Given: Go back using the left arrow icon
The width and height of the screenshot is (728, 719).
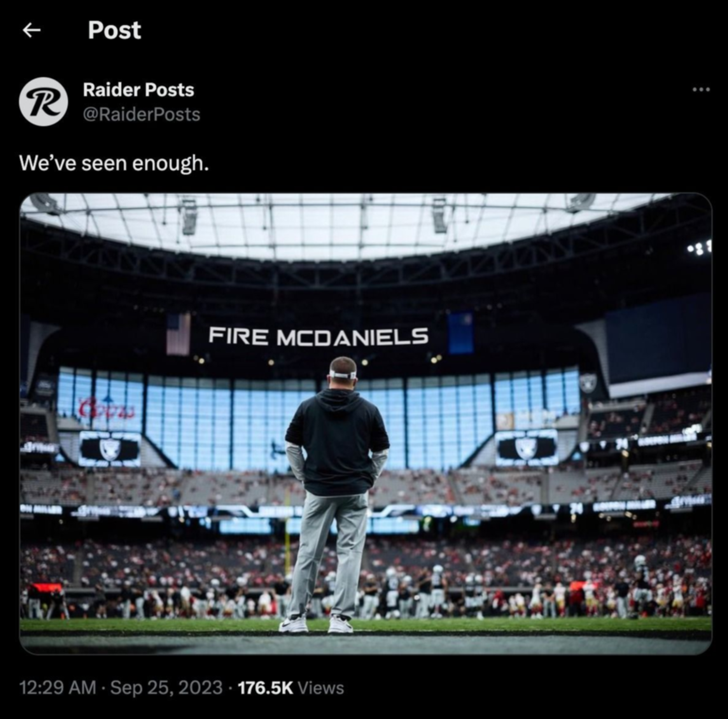Looking at the screenshot, I should coord(32,30).
